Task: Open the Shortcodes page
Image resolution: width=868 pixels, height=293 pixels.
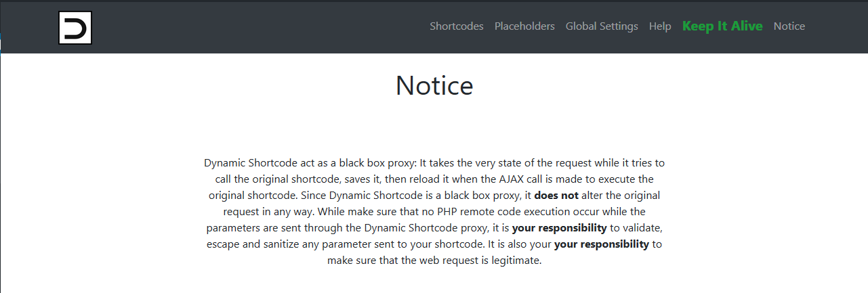Action: tap(457, 26)
